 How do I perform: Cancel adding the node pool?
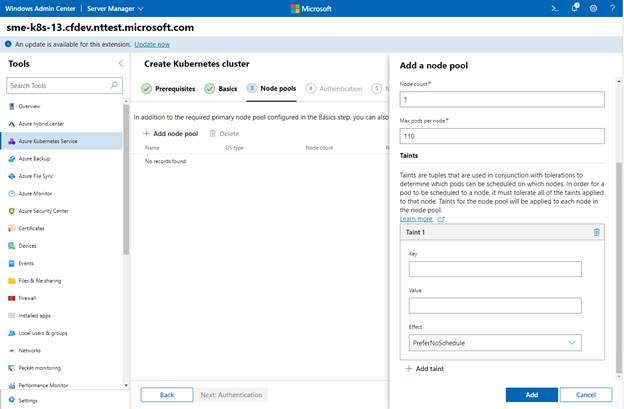click(x=586, y=395)
